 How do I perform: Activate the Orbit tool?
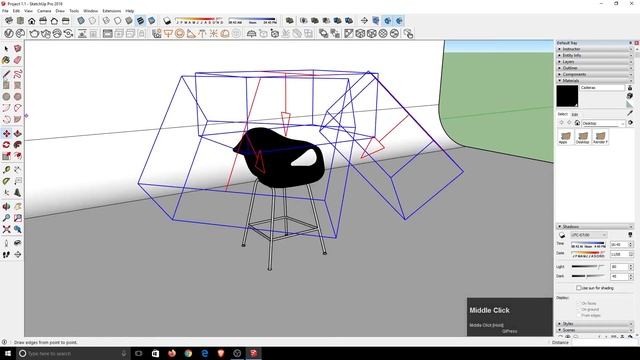(6, 207)
